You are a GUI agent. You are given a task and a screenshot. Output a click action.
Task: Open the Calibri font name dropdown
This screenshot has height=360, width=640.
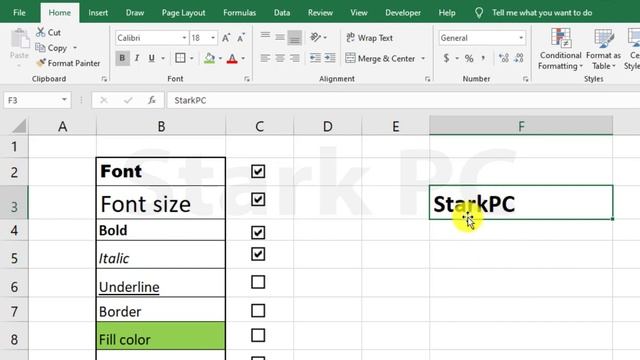(x=184, y=38)
